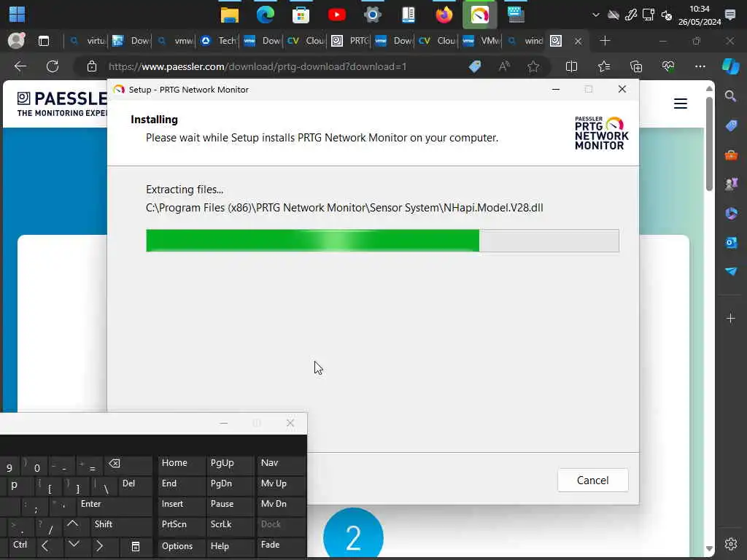Open the on-screen keyboard taskbar app
Viewport: 747px width, 560px height.
516,15
